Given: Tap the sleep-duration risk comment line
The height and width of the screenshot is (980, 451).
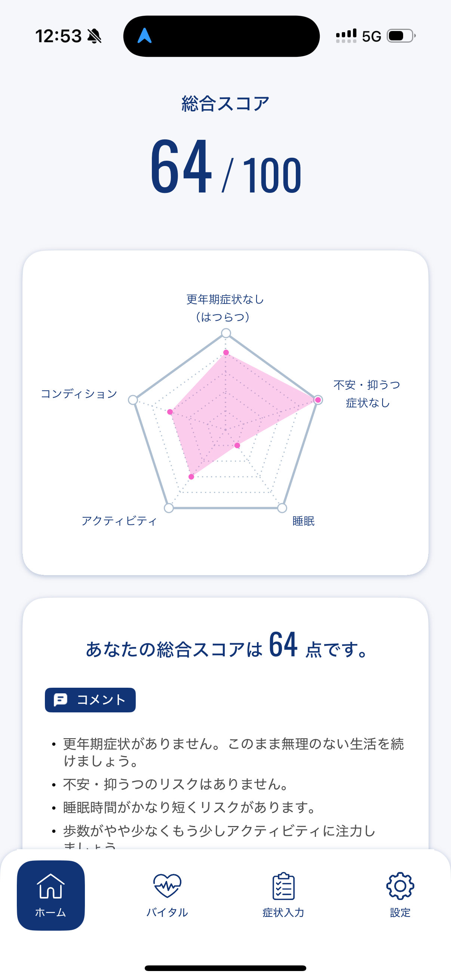Looking at the screenshot, I should pyautogui.click(x=189, y=807).
